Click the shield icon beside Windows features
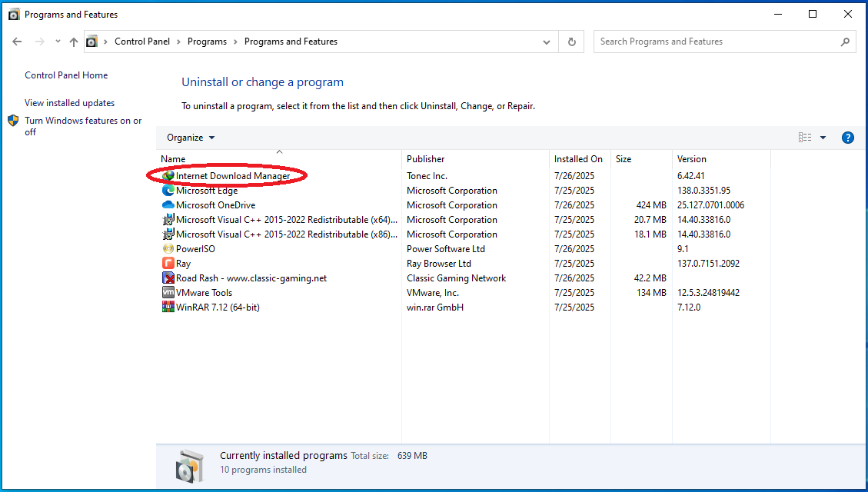 pos(13,121)
